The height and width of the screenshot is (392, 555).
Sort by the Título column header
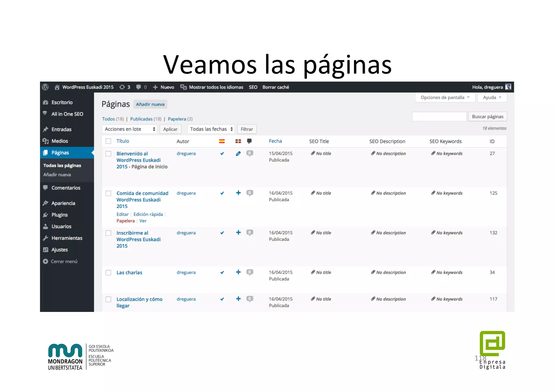(x=123, y=141)
